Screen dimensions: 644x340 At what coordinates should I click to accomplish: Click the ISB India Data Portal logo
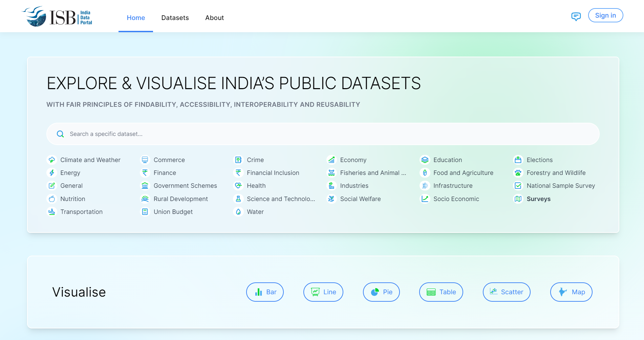(x=57, y=16)
